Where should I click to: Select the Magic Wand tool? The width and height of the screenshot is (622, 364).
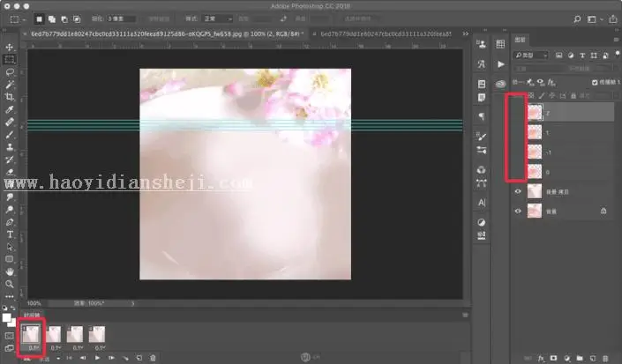tap(10, 85)
